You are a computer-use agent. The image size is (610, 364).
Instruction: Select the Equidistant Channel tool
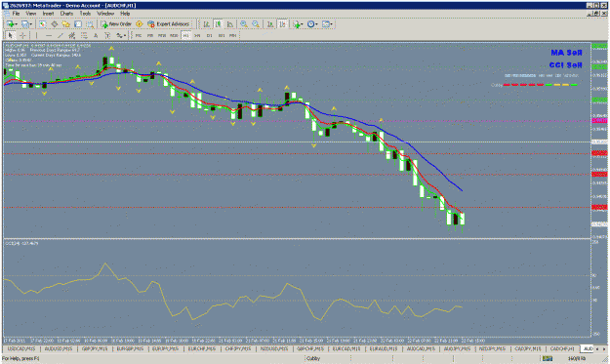click(71, 35)
